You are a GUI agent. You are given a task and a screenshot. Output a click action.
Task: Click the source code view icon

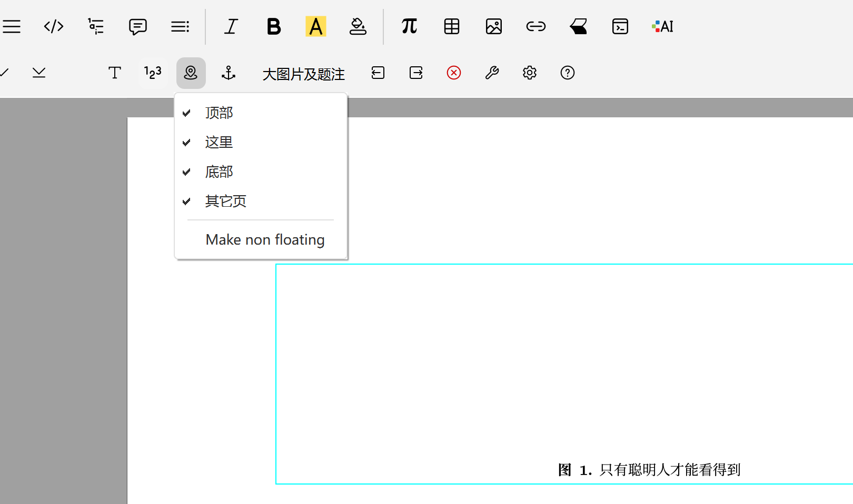coord(54,26)
